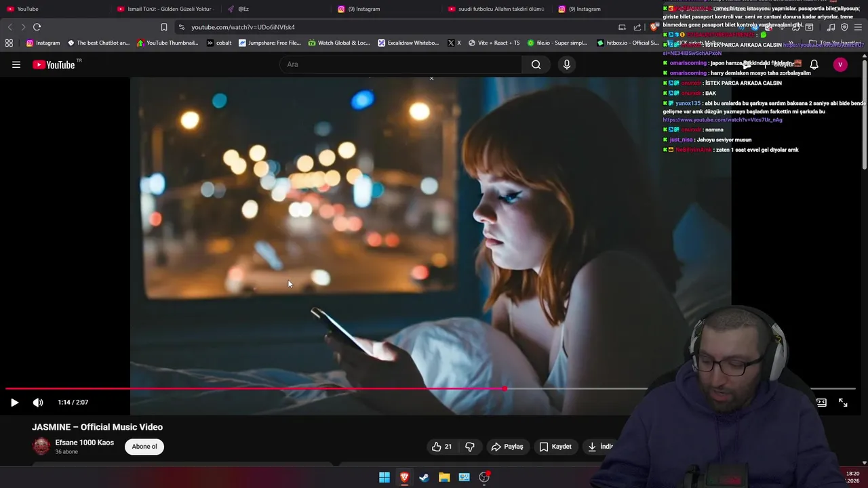Switch to last (9) Instagram tab
The width and height of the screenshot is (868, 488).
[x=607, y=9]
